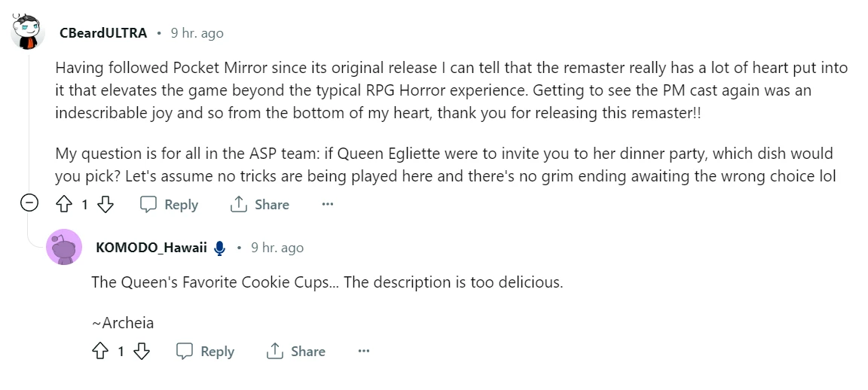868x390 pixels.
Task: Open CBeardULTRA's user profile
Action: (x=103, y=33)
